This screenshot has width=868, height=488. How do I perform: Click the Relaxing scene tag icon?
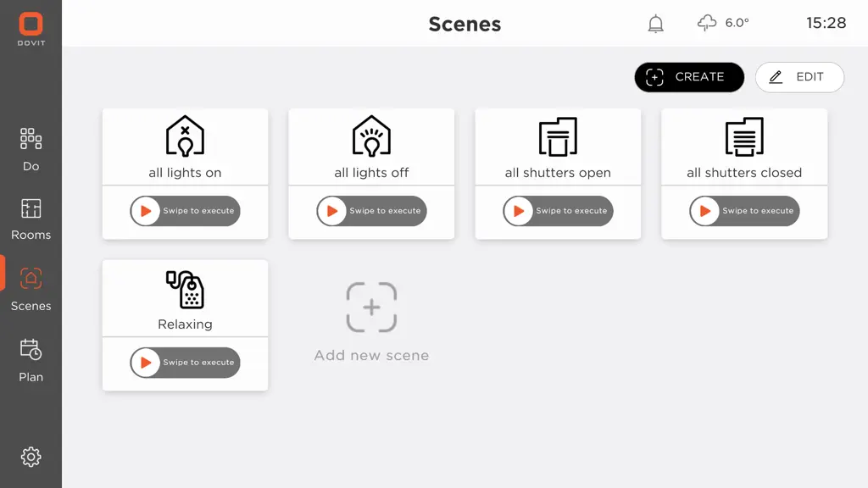185,290
